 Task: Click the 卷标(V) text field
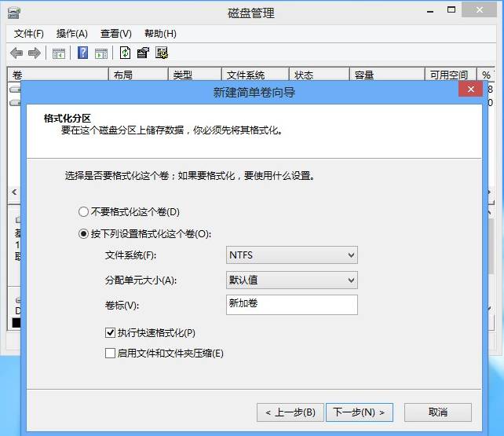[292, 305]
